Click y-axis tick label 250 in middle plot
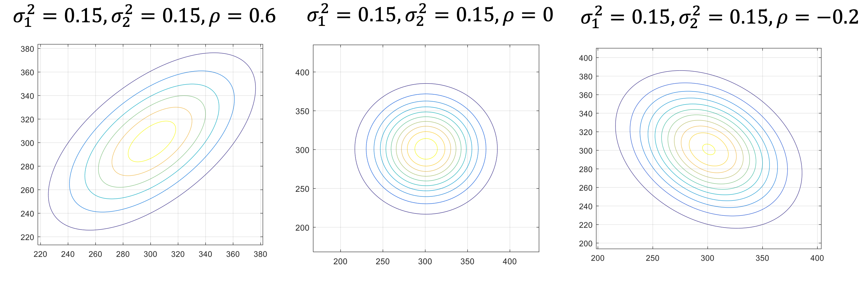The image size is (868, 281). coord(302,189)
